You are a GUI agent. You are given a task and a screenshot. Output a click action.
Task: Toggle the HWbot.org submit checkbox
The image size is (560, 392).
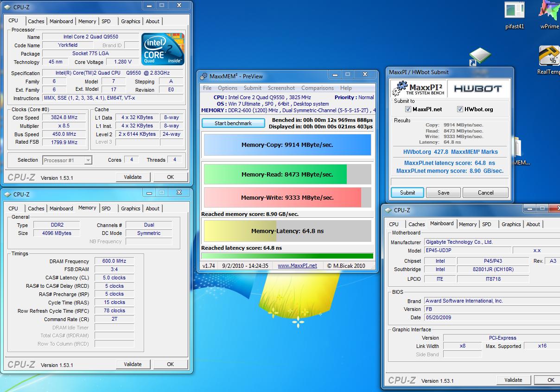(460, 109)
